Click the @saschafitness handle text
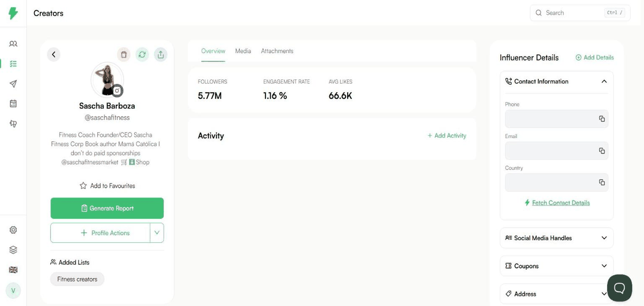 107,118
